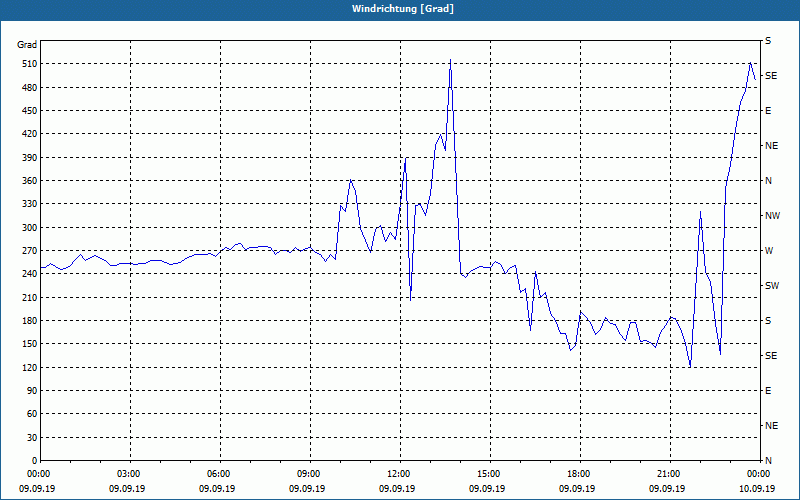Click the 09.09.19 date under 12:00
Image resolution: width=800 pixels, height=500 pixels.
pyautogui.click(x=397, y=488)
